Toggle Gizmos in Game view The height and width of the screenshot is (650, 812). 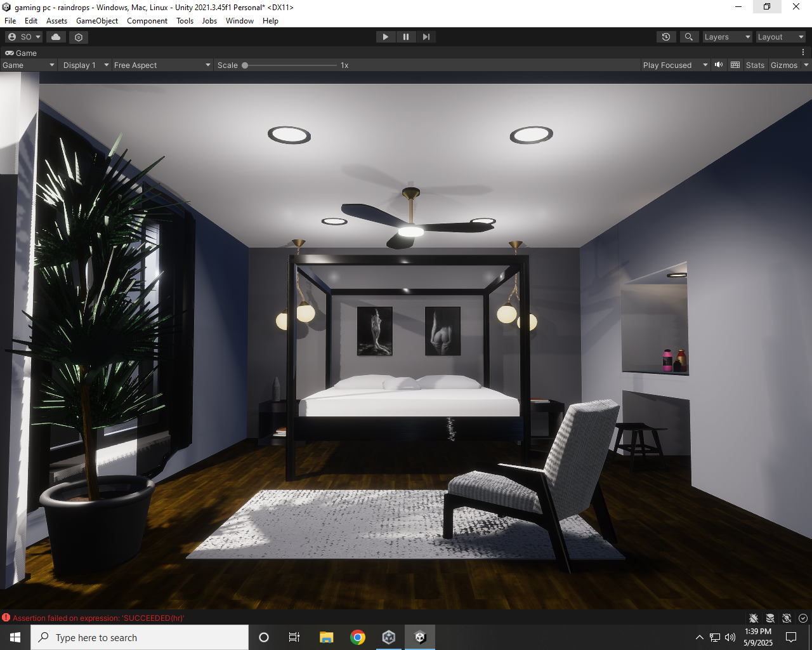[x=784, y=65]
